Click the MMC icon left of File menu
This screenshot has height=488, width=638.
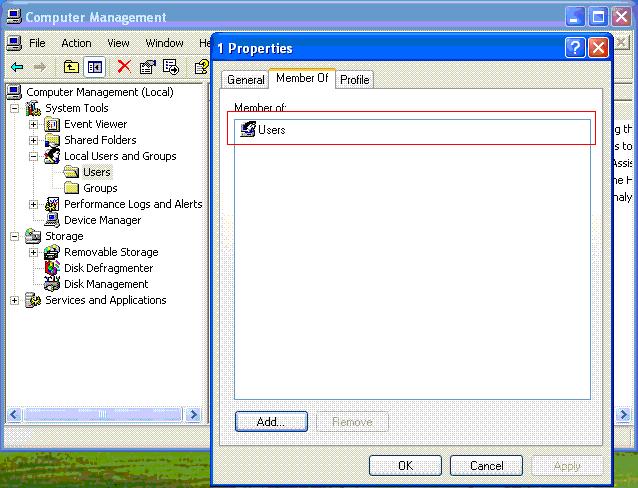14,43
